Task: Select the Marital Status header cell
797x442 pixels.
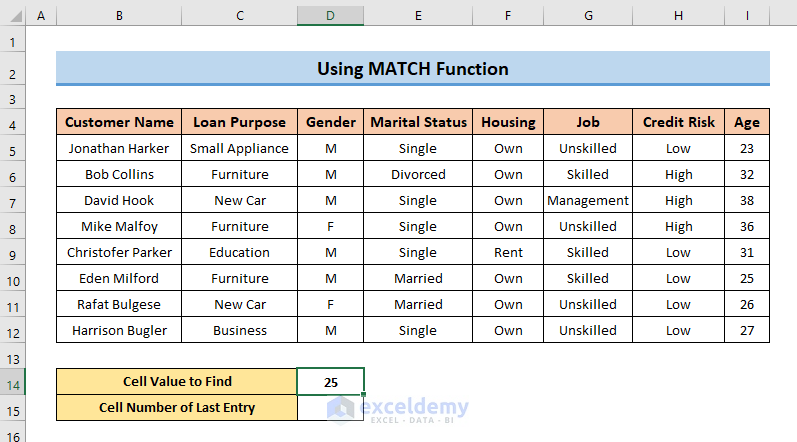Action: click(x=417, y=122)
